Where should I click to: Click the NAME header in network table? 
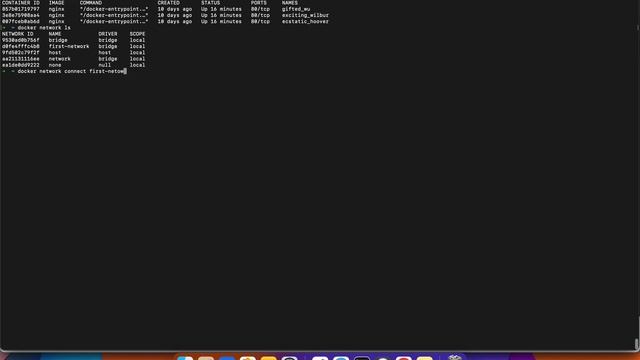[x=55, y=34]
